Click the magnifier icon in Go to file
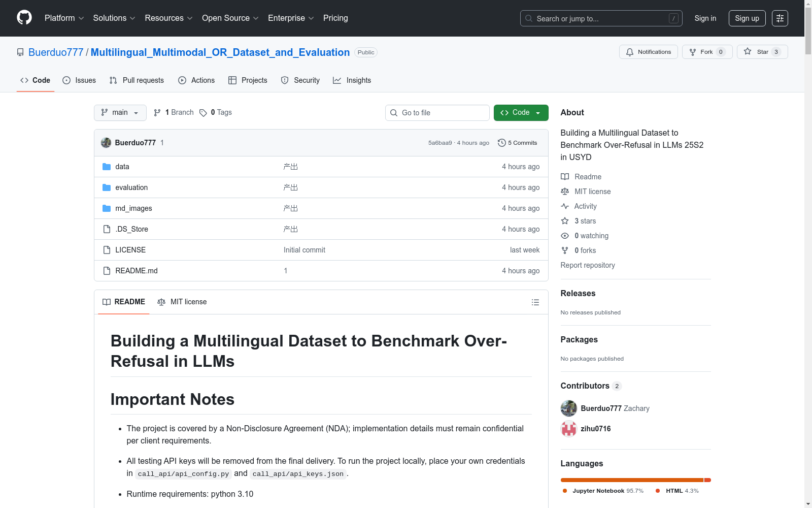 pyautogui.click(x=394, y=113)
